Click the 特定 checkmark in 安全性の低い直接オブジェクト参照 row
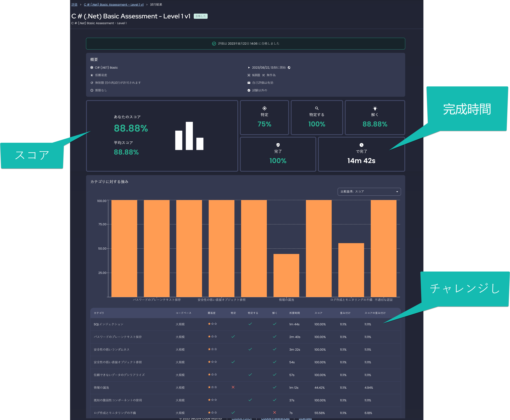The width and height of the screenshot is (510, 420). [x=233, y=362]
